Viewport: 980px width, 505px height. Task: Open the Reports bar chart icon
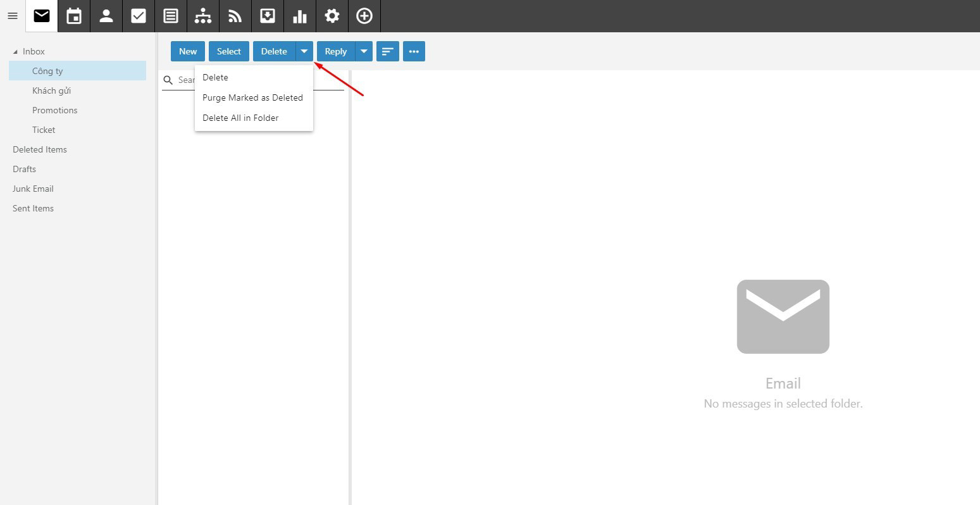[x=300, y=16]
